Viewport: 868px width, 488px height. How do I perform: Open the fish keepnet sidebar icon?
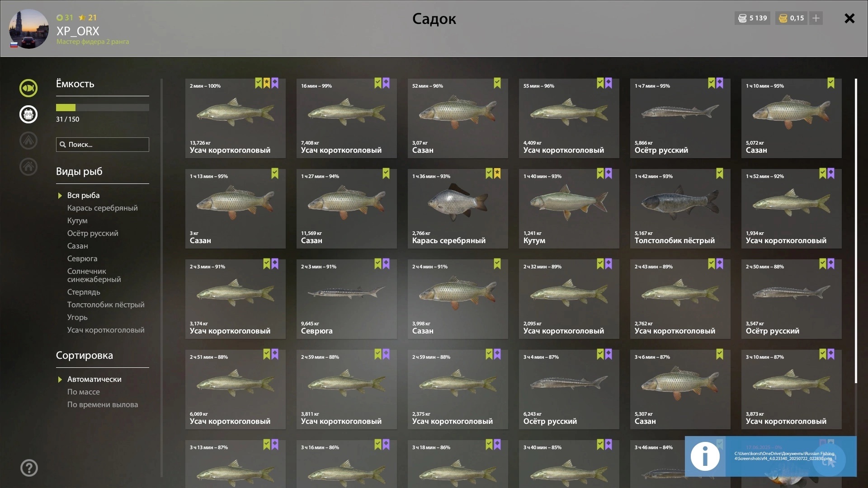28,88
